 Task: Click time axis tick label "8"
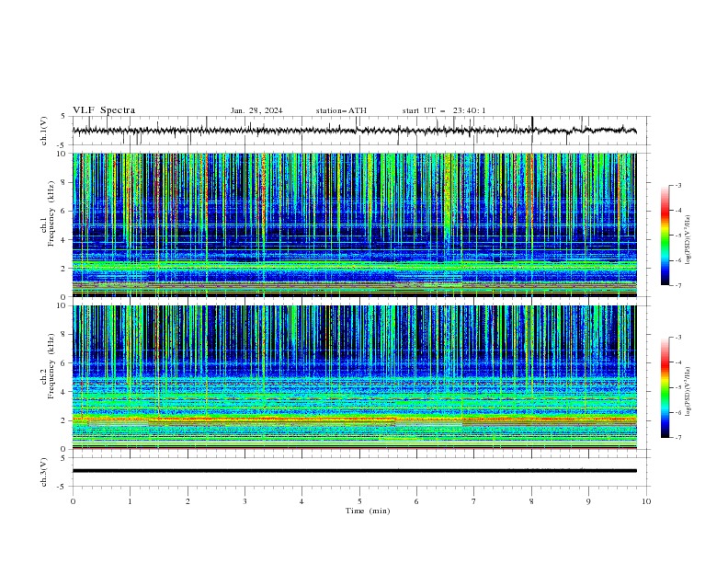(x=531, y=501)
